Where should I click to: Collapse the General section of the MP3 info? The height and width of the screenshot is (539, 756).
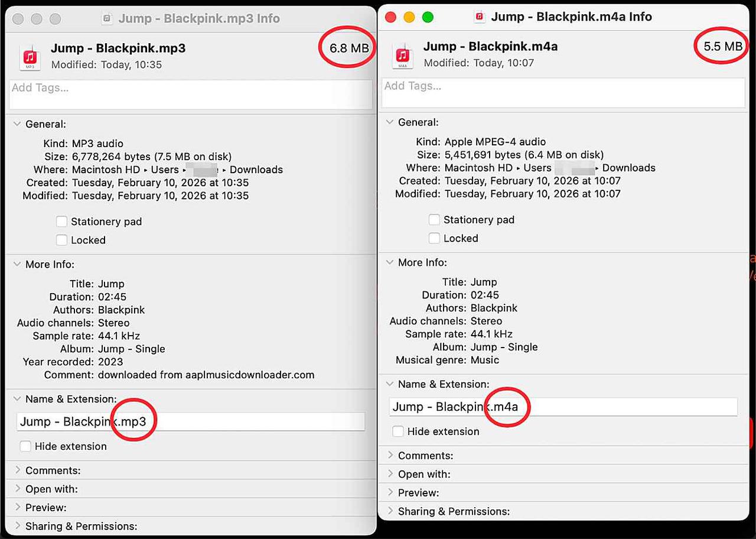[16, 124]
